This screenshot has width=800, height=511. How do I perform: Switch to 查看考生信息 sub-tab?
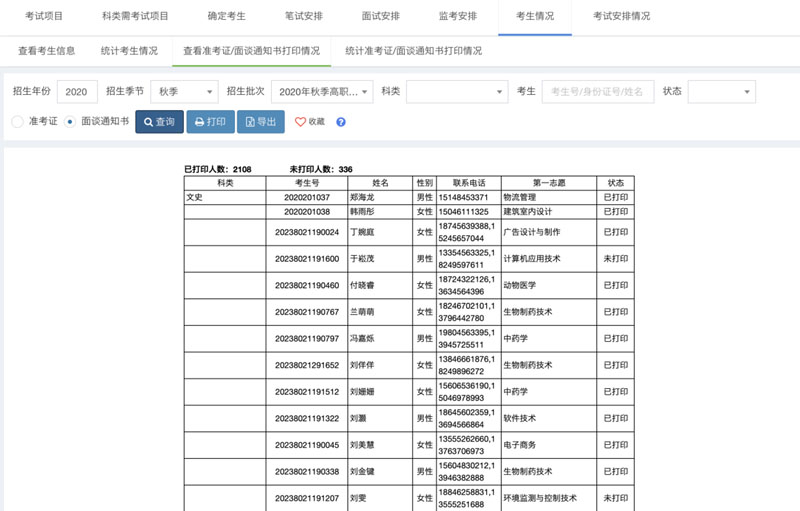46,50
